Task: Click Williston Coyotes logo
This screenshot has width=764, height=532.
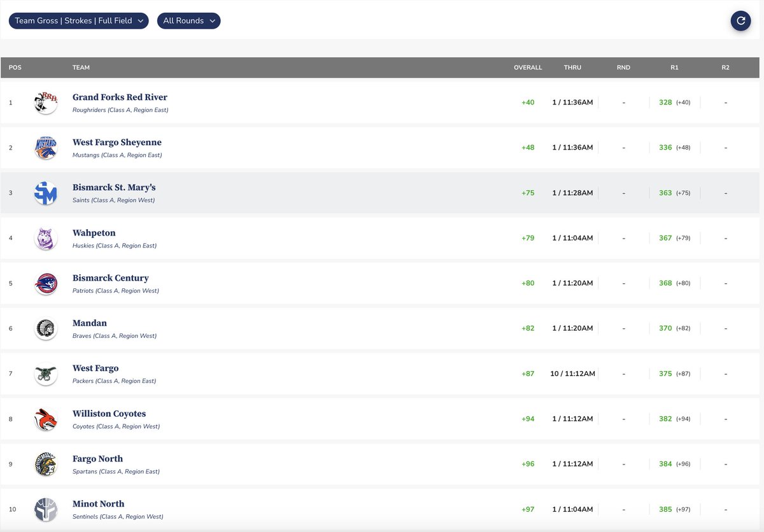Action: (46, 419)
